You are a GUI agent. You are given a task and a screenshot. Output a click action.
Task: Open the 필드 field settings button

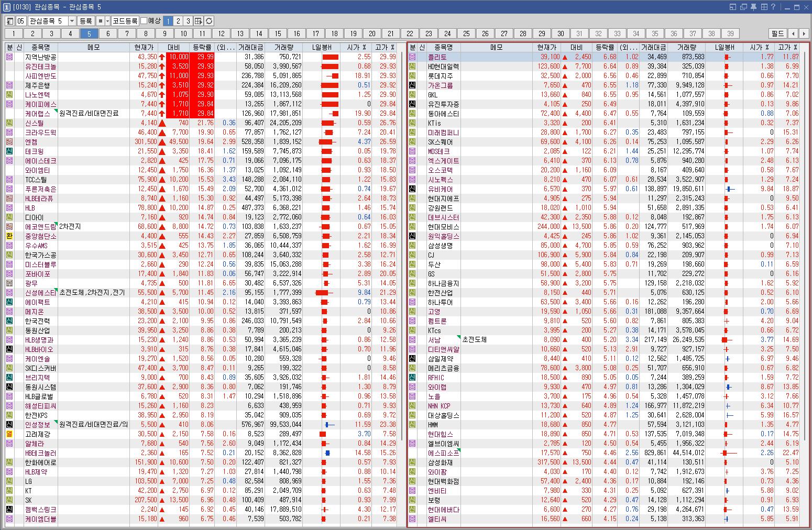click(777, 34)
